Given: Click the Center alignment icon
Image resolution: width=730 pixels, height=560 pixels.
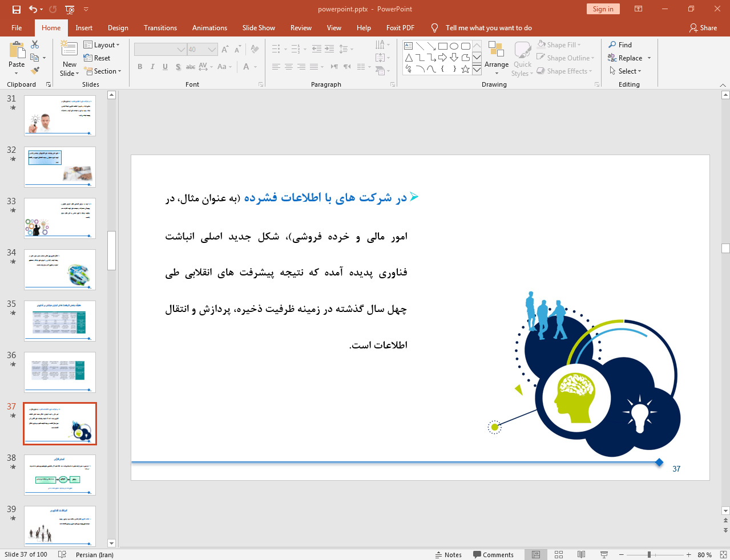Looking at the screenshot, I should coord(289,67).
